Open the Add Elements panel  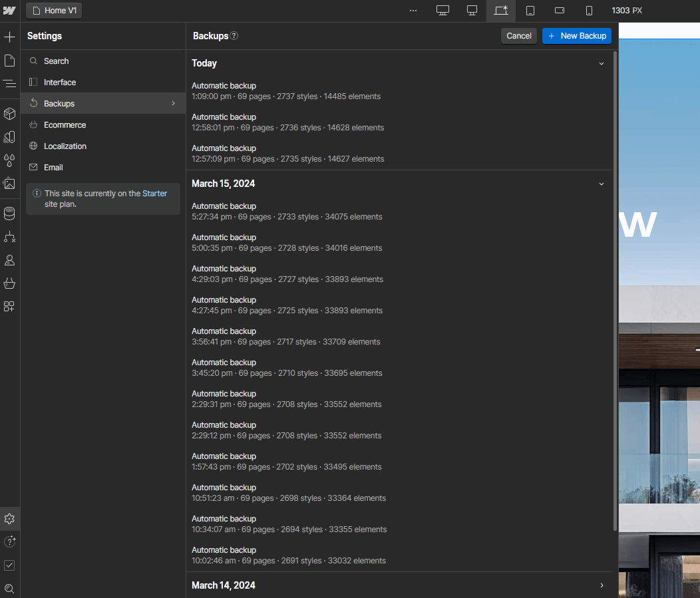click(9, 37)
